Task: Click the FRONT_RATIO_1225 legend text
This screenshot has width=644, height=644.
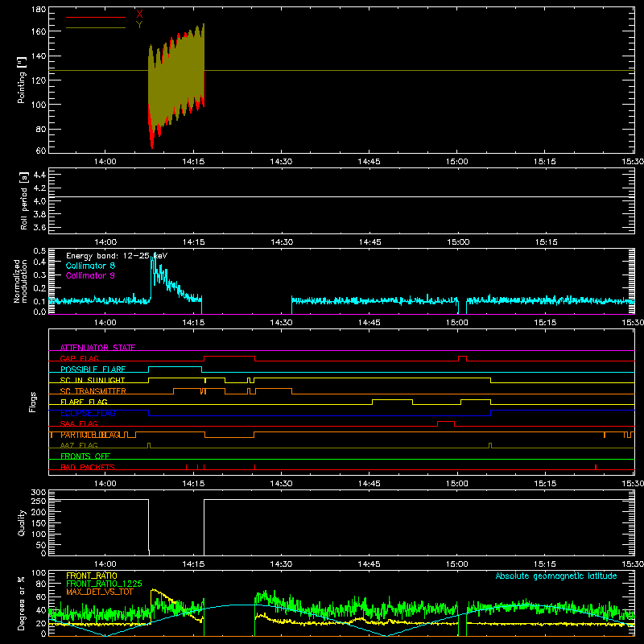Action: coord(104,584)
